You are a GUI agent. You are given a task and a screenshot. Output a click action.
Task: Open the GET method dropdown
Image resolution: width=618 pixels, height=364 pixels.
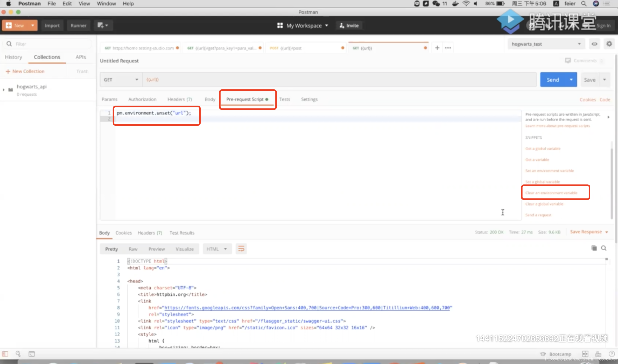121,80
